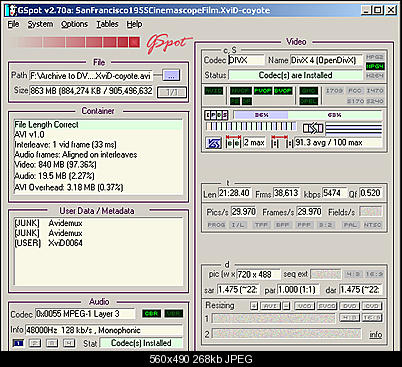Click the arrow packing icon beside striped bar
Viewport: 402px width, 367px height.
click(313, 128)
